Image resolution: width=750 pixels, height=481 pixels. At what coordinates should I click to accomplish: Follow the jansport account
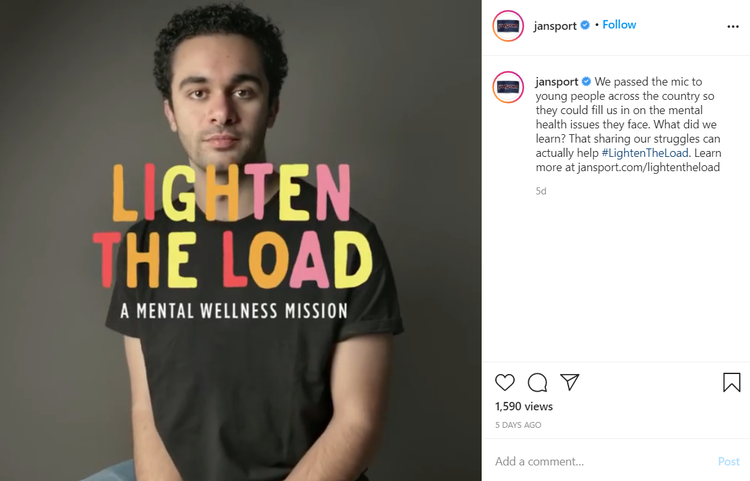point(619,25)
